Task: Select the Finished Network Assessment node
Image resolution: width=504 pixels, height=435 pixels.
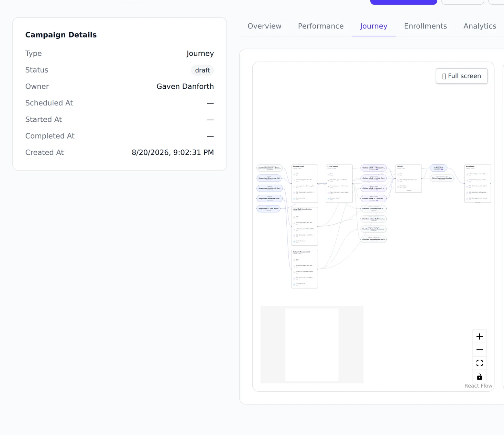Action: click(x=374, y=229)
